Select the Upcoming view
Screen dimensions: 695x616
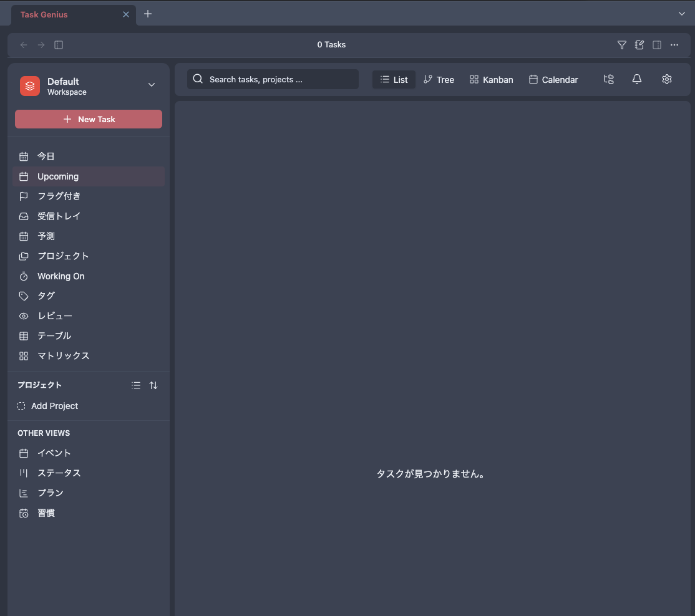click(x=89, y=176)
